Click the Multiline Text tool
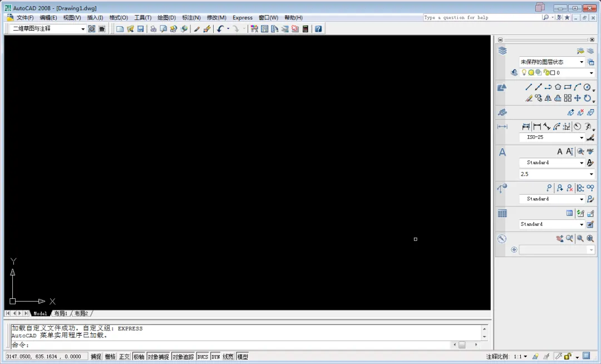Viewport: 601px width, 364px height. coord(560,152)
